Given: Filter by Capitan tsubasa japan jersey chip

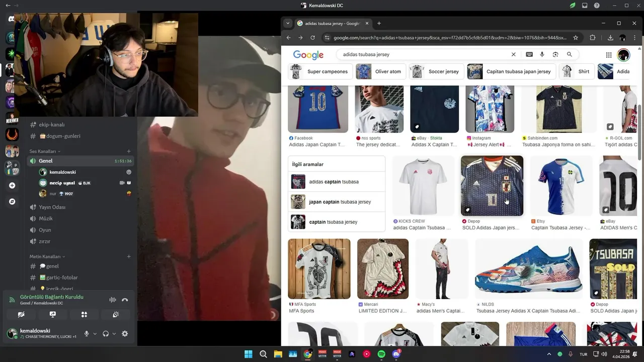Looking at the screenshot, I should click(x=511, y=71).
